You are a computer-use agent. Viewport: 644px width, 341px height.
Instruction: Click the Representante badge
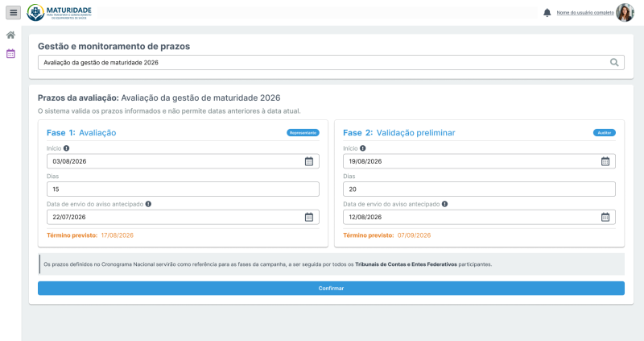coord(303,133)
